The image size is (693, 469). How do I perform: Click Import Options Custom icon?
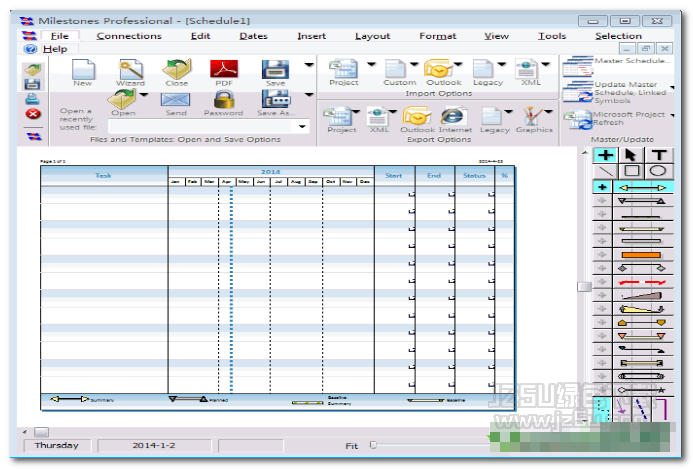click(x=395, y=69)
